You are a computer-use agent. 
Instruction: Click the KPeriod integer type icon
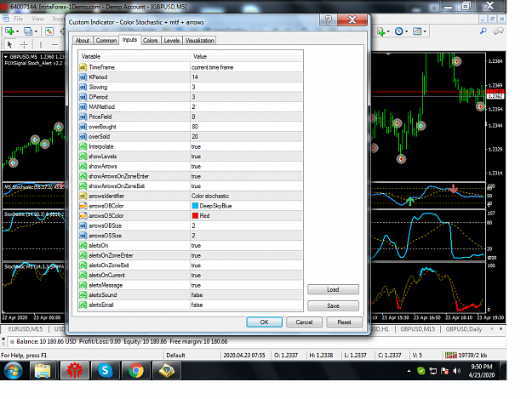pyautogui.click(x=83, y=77)
